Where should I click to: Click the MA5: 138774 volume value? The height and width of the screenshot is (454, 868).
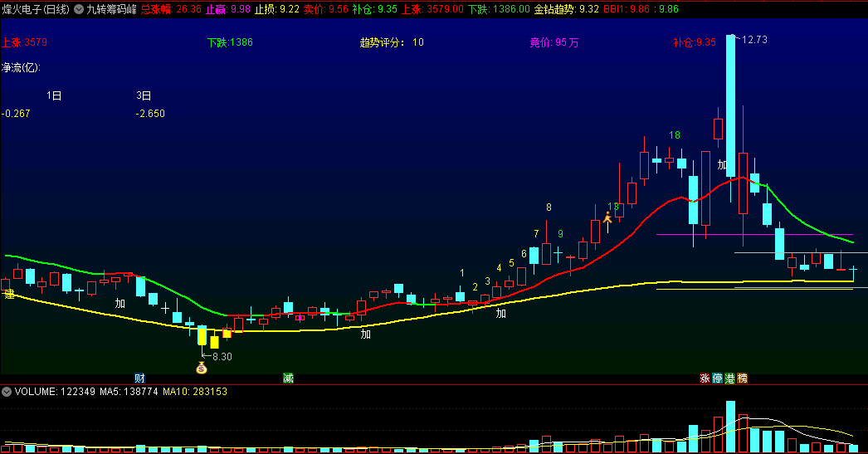[x=129, y=392]
